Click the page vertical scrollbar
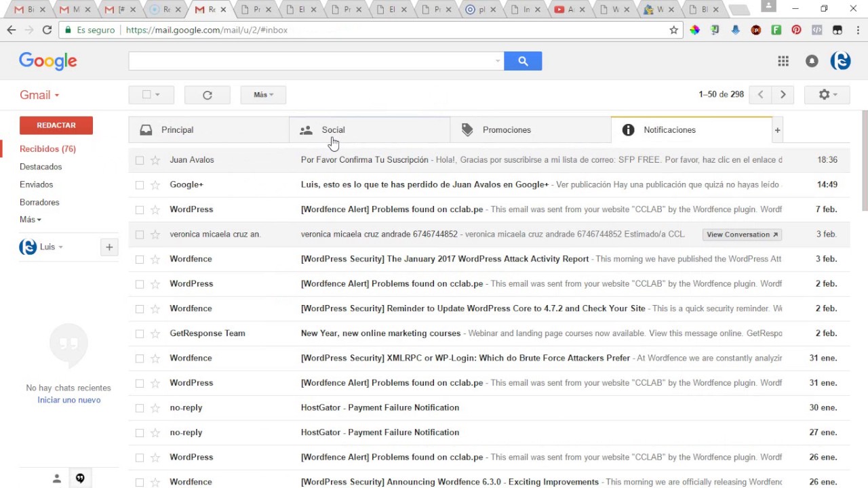868x488 pixels. coord(865,161)
